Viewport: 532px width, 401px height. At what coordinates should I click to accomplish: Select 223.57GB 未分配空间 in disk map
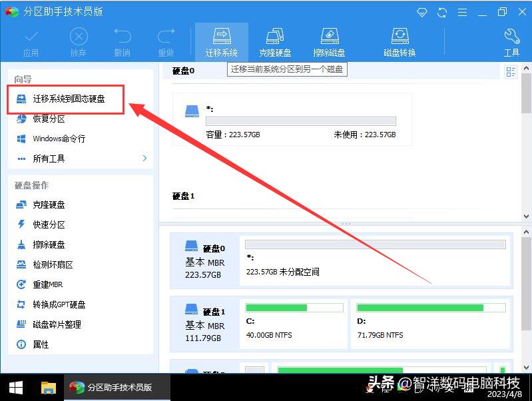375,260
